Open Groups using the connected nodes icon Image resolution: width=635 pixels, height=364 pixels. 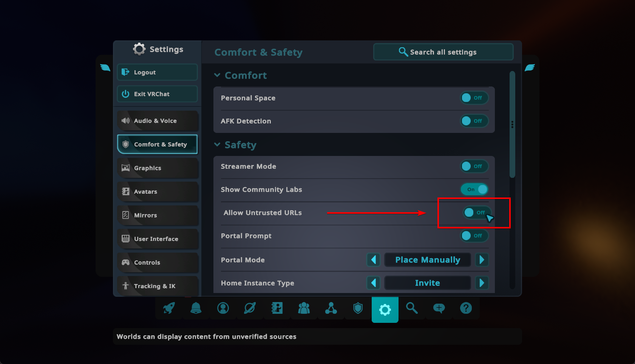pyautogui.click(x=331, y=308)
